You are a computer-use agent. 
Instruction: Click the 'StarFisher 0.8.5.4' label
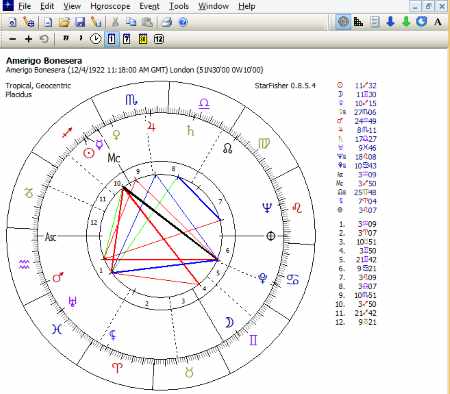point(285,85)
